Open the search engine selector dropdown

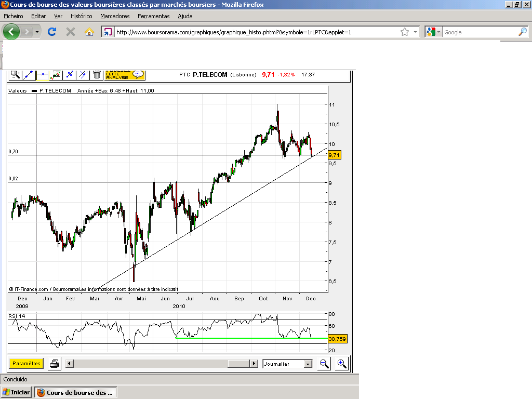tap(433, 32)
